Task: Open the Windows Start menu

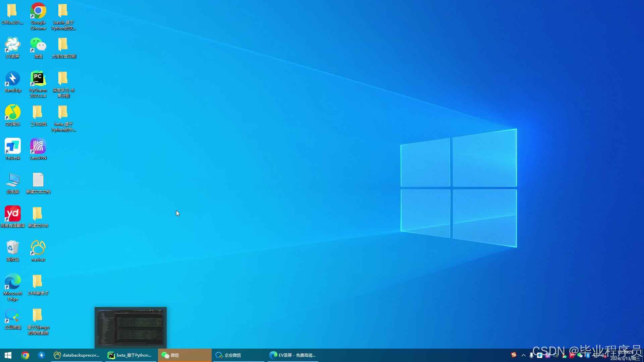Action: click(8, 355)
